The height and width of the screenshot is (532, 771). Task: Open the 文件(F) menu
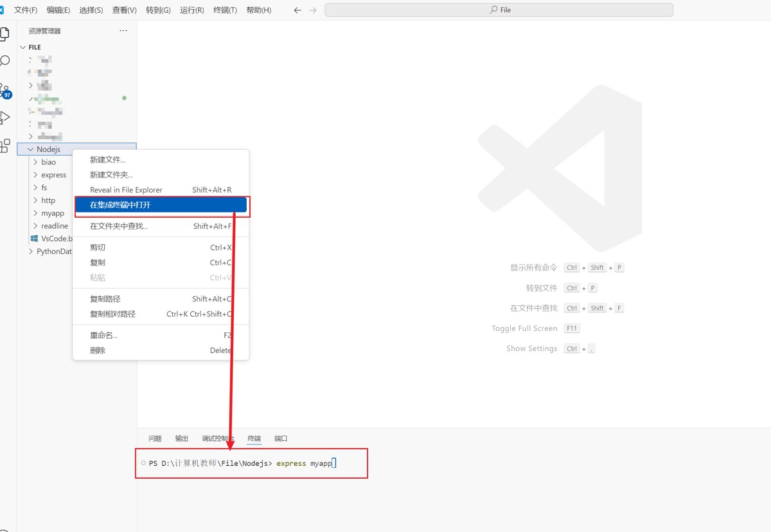(26, 10)
